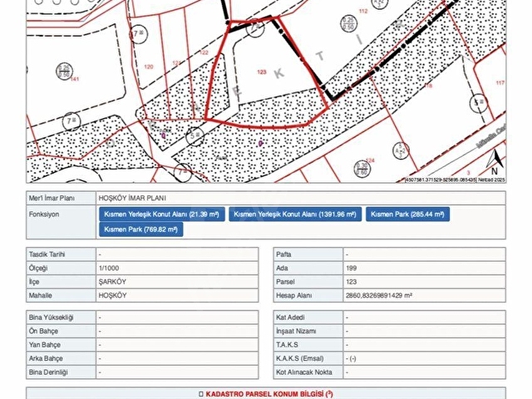Click the Ön Bahçe label
Viewport: 532px width, 399px height.
[x=43, y=331]
